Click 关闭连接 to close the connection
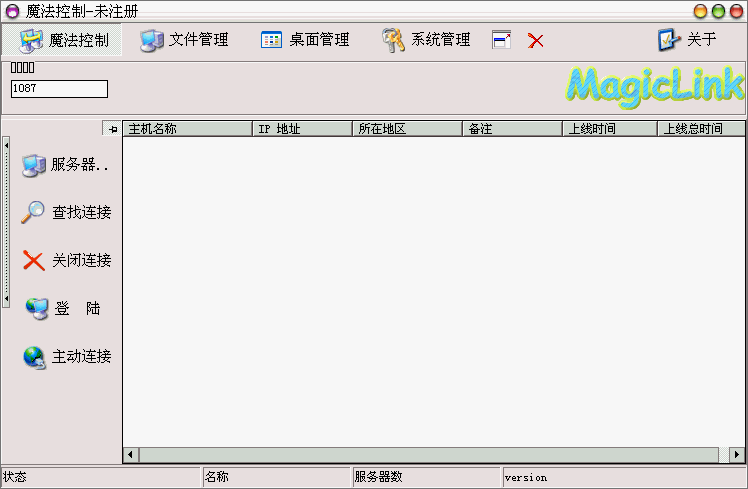748x489 pixels. click(66, 260)
